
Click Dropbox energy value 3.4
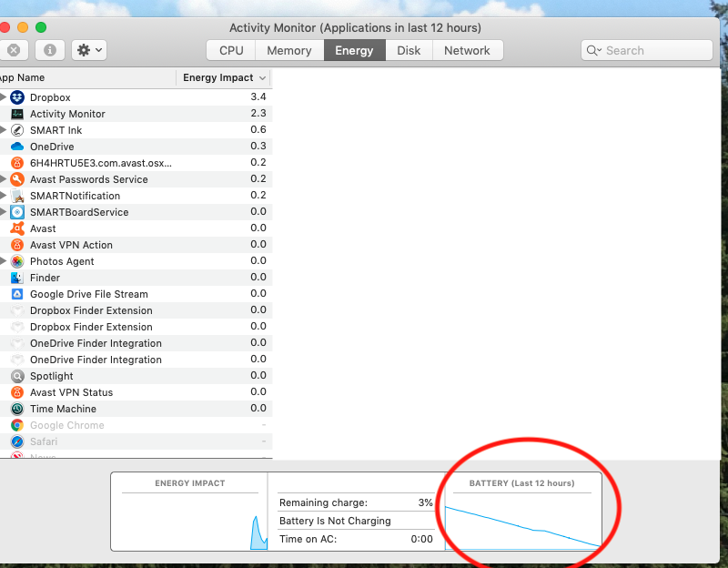pyautogui.click(x=258, y=96)
